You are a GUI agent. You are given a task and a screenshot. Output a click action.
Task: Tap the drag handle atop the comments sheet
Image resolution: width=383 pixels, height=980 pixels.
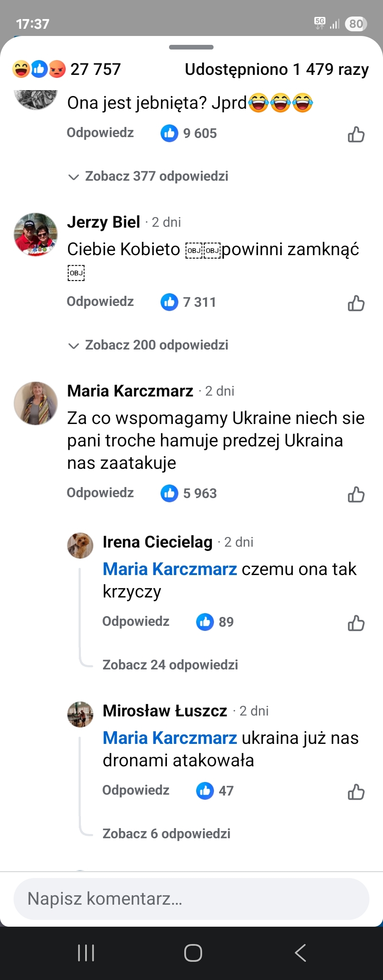(191, 47)
